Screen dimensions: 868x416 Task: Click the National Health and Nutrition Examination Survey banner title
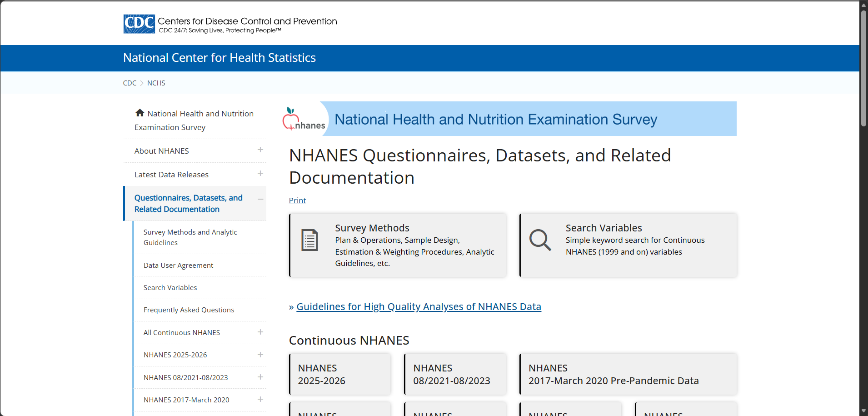(x=496, y=120)
